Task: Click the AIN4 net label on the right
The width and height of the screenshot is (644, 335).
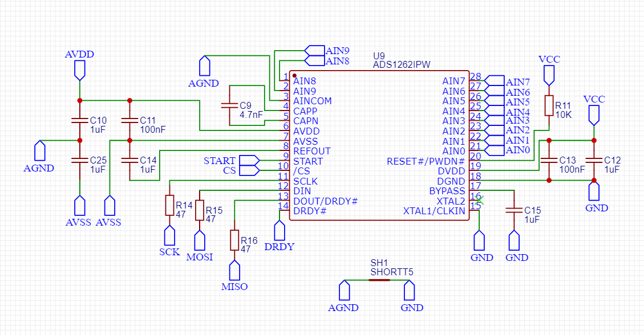Action: [517, 112]
